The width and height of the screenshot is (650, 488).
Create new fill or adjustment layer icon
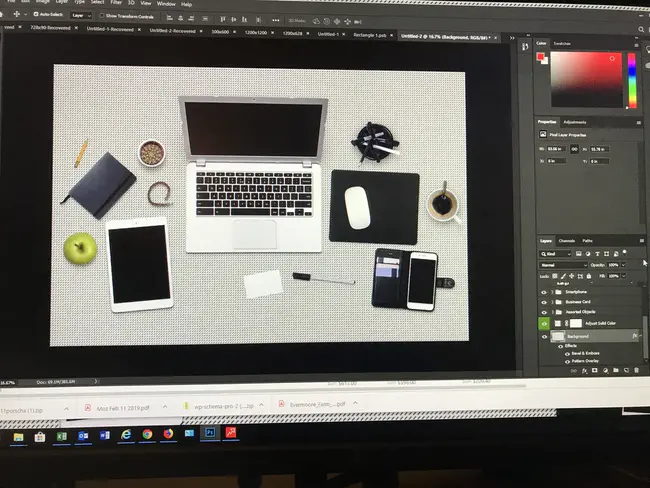(x=606, y=371)
